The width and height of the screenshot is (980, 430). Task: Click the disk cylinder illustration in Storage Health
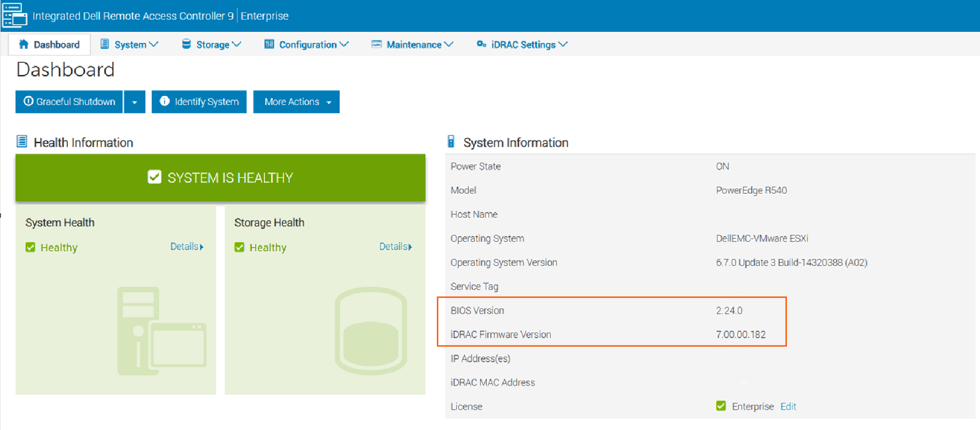tap(371, 331)
